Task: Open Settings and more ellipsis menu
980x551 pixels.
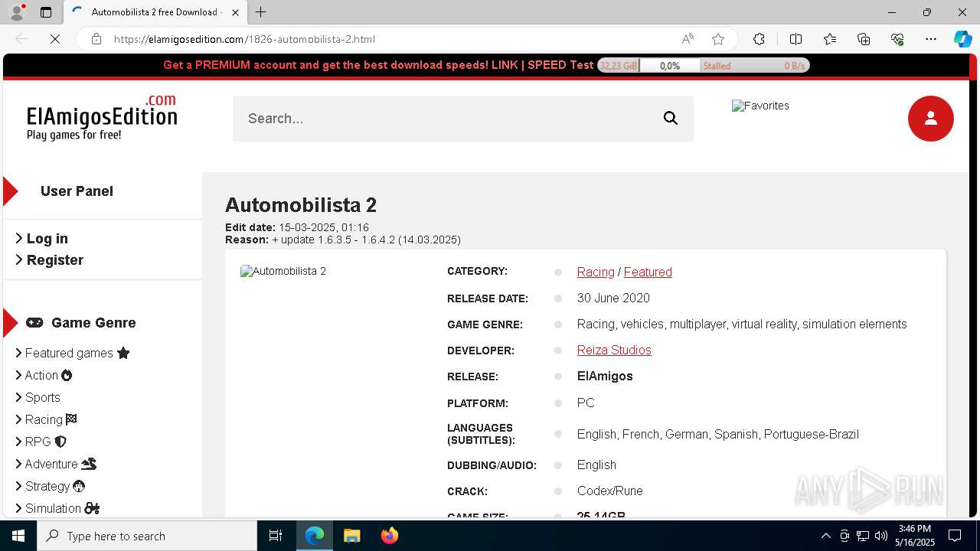Action: tap(931, 39)
